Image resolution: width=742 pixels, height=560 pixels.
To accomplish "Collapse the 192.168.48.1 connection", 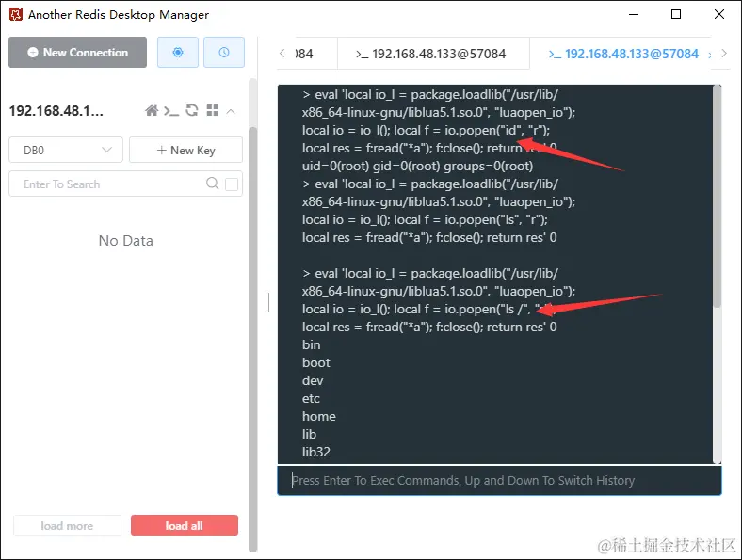I will (x=231, y=112).
